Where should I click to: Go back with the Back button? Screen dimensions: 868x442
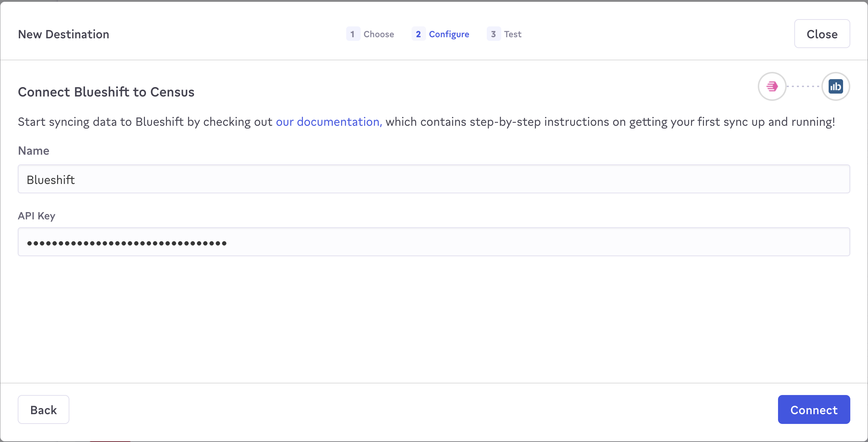click(43, 410)
